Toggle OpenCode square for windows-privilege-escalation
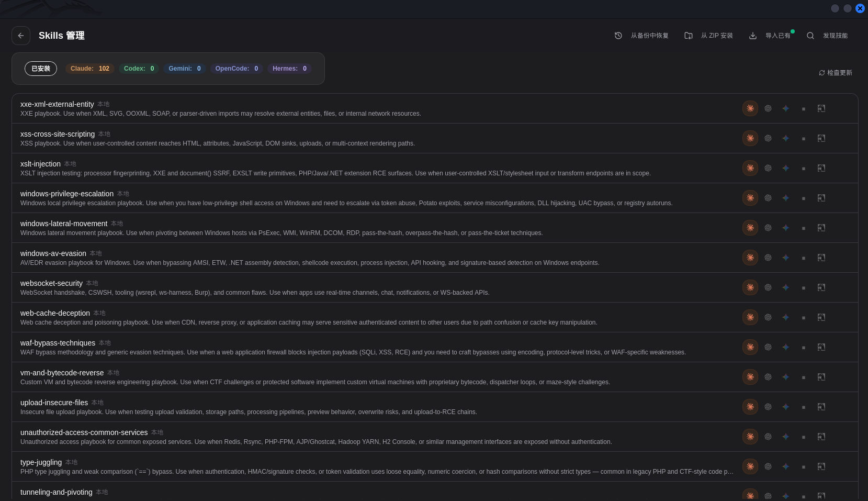The height and width of the screenshot is (501, 868). pos(804,198)
